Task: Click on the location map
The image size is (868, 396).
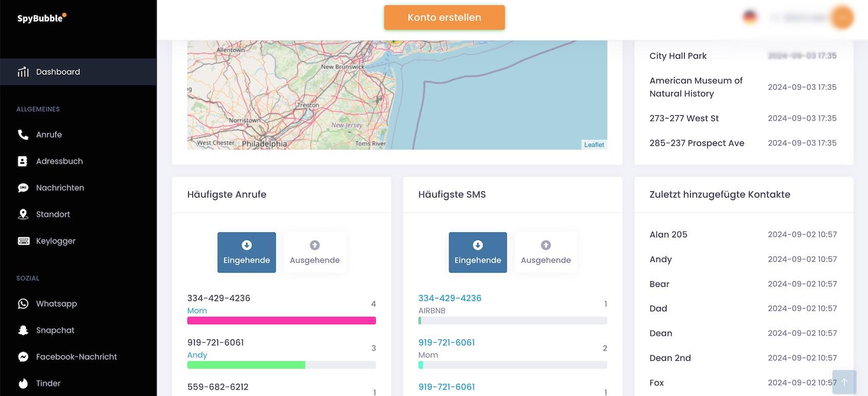Action: (397, 95)
